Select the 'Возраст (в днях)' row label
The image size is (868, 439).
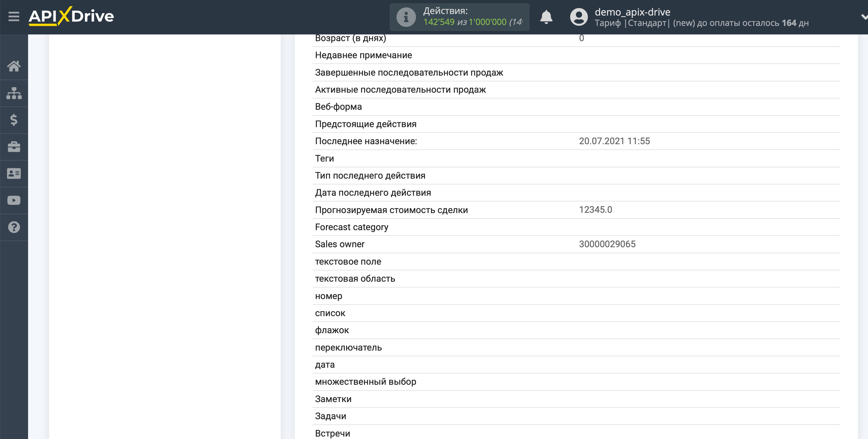(350, 38)
